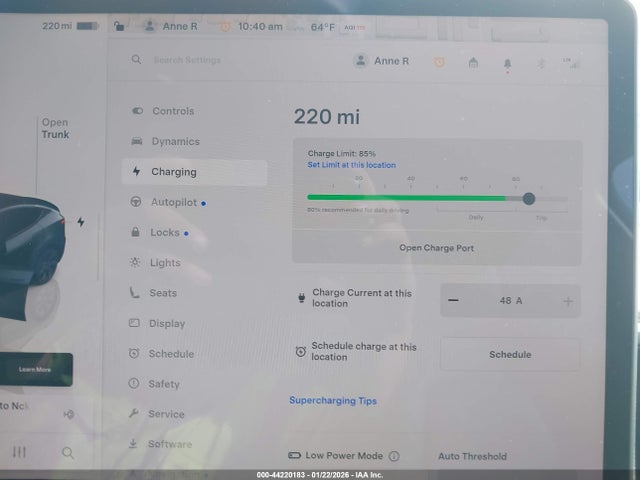Screen dimensions: 640x480
Task: Tap the orange sentry/alarm icon beside Anne R
Action: click(439, 62)
